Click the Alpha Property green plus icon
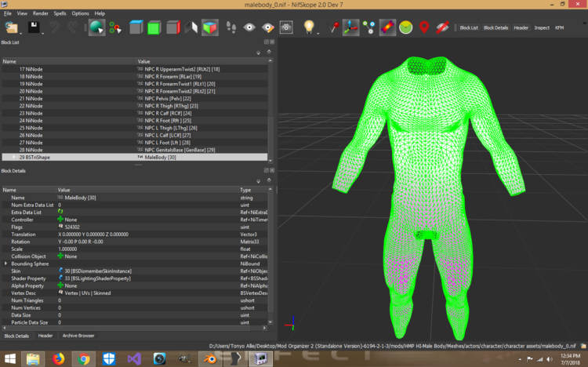The width and height of the screenshot is (588, 367). coord(60,285)
